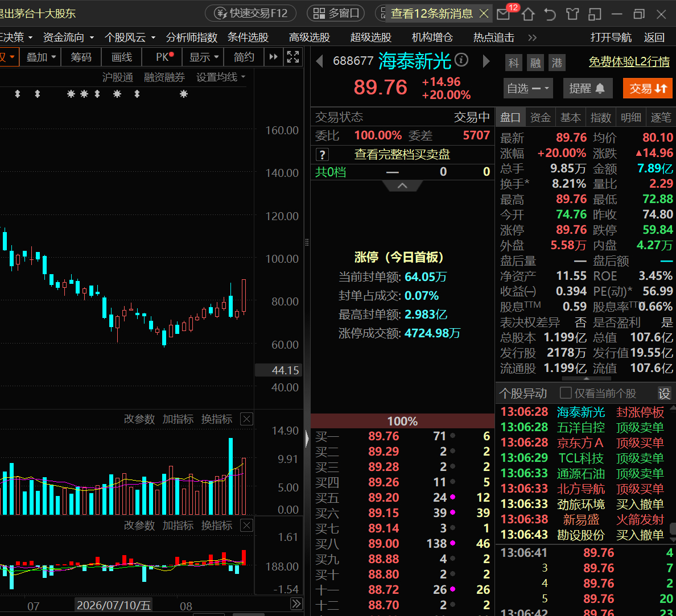The width and height of the screenshot is (676, 616).
Task: Expand the 资金流向 menu
Action: (x=68, y=38)
